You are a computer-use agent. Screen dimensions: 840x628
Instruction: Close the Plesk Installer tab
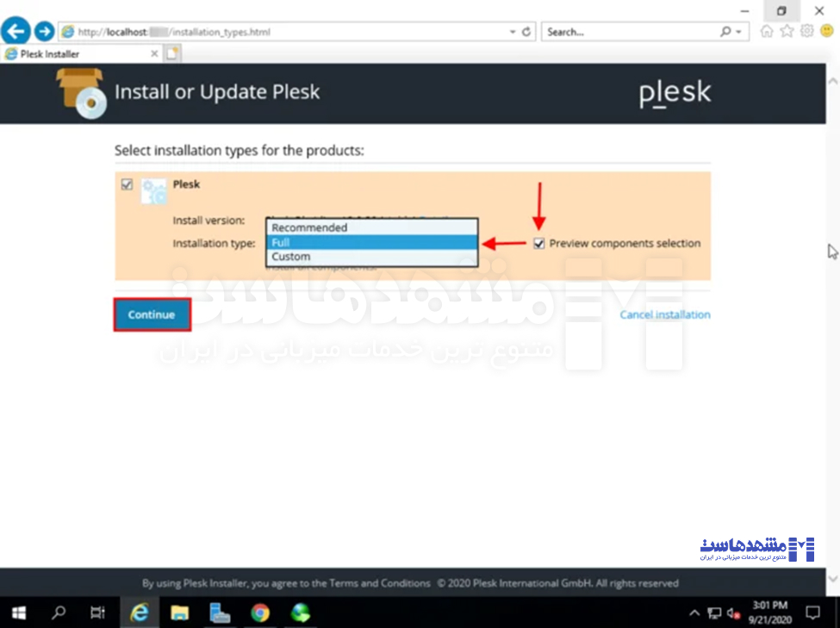[154, 53]
